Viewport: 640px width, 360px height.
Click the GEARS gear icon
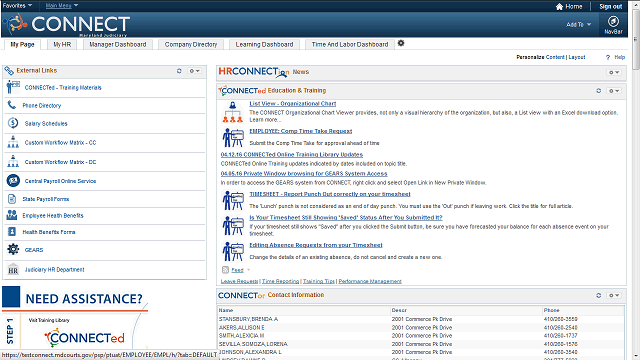coord(13,249)
